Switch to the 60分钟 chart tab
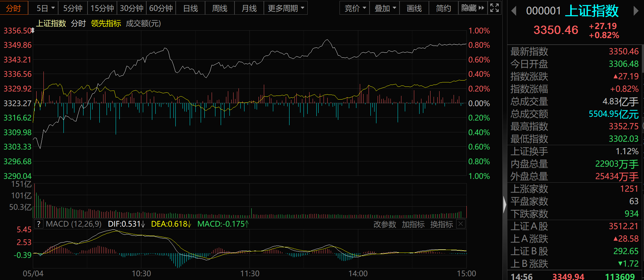The width and height of the screenshot is (644, 280). [x=161, y=8]
